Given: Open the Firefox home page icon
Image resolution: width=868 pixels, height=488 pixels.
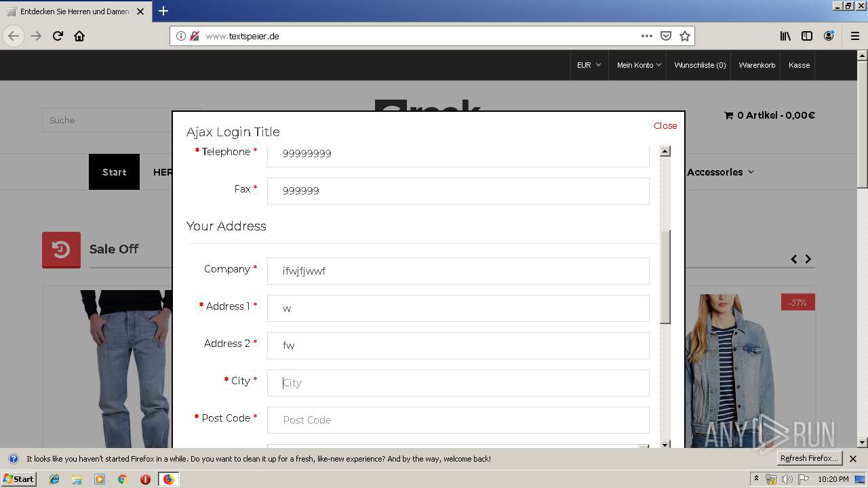Looking at the screenshot, I should click(x=79, y=36).
